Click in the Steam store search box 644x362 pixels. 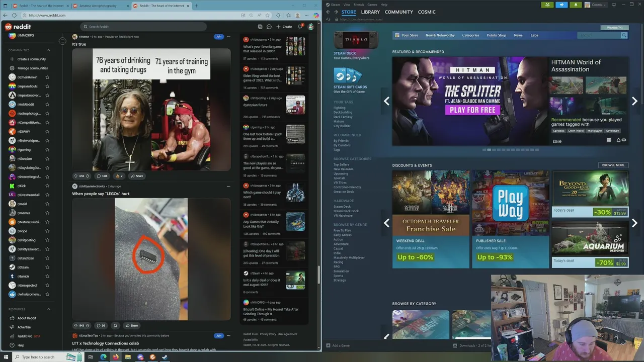(599, 35)
